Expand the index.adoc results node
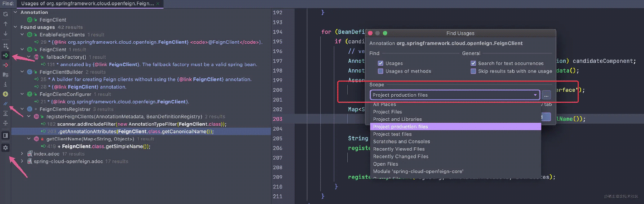Screen dimensions: 644x204 (22, 154)
